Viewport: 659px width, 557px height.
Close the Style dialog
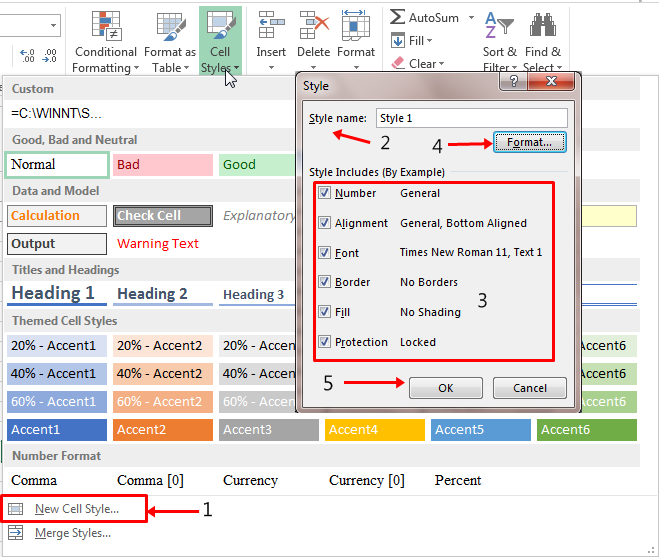(x=551, y=81)
